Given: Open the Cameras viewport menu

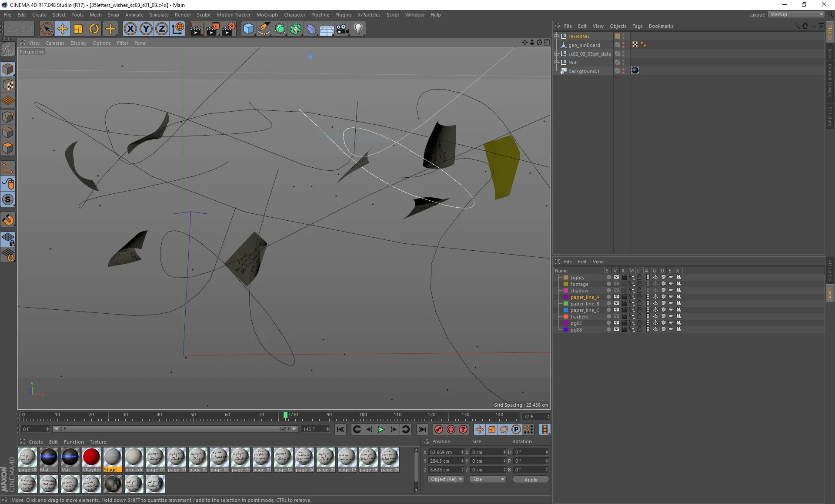Looking at the screenshot, I should pyautogui.click(x=55, y=43).
